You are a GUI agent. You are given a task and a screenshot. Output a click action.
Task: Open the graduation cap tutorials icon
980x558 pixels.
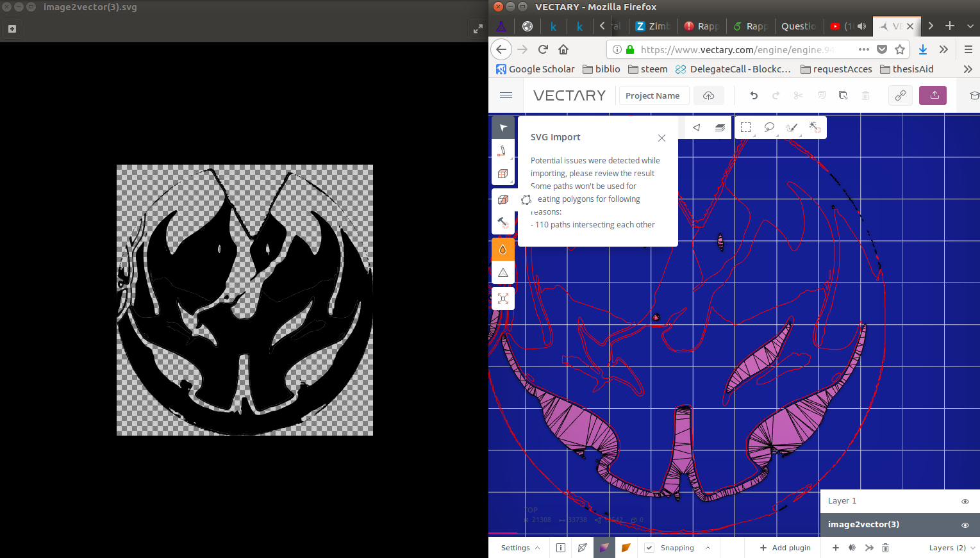click(974, 95)
